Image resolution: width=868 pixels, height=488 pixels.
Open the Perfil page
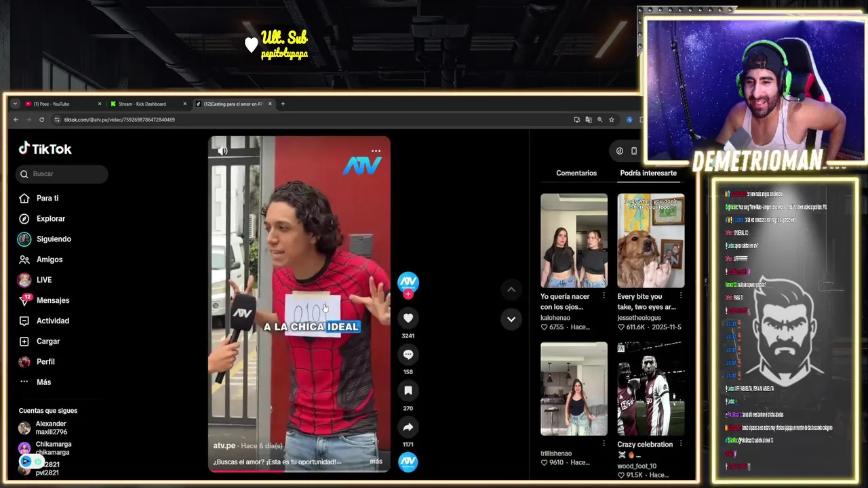(x=45, y=361)
